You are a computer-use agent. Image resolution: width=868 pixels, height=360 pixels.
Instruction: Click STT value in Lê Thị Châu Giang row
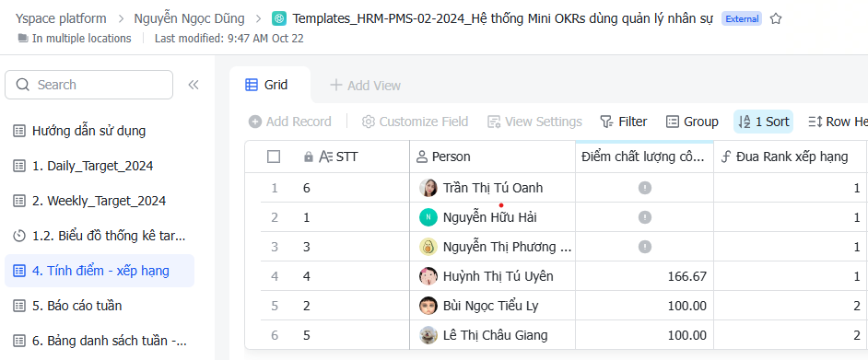354,335
